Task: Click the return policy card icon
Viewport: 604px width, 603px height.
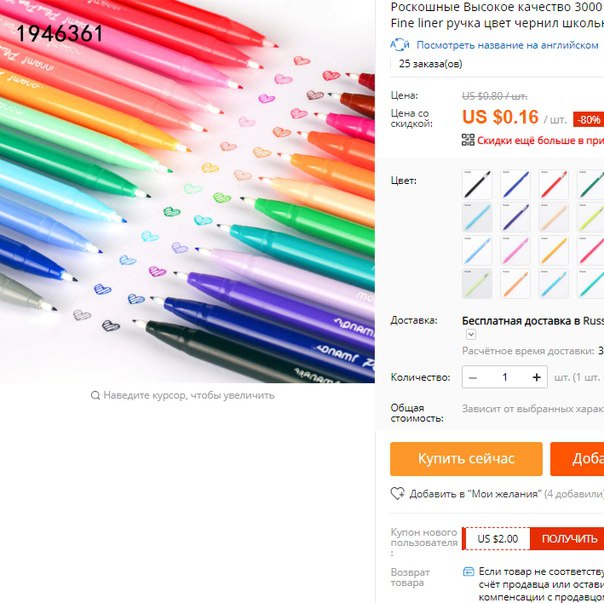Action: 468,572
